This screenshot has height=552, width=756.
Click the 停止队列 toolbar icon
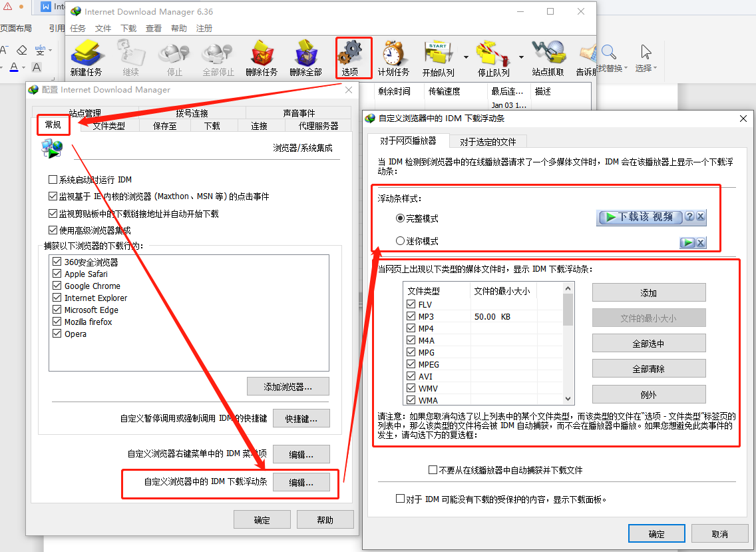pos(492,53)
